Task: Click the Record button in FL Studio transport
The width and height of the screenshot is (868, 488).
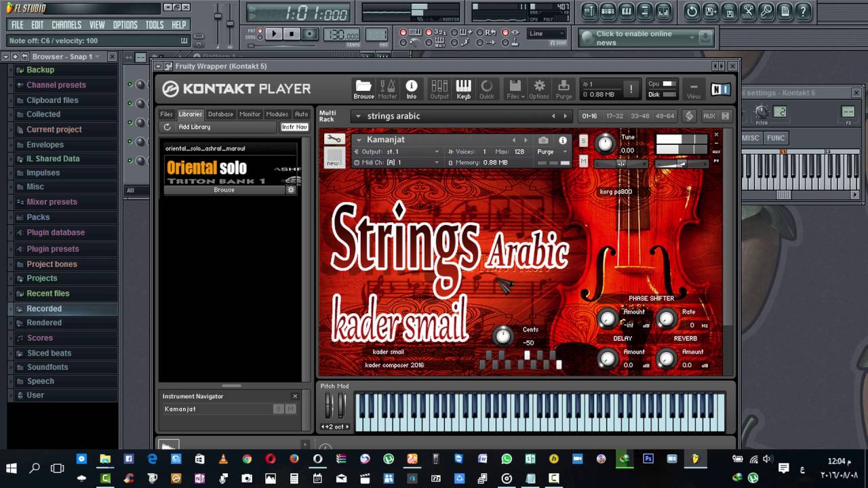Action: (310, 34)
